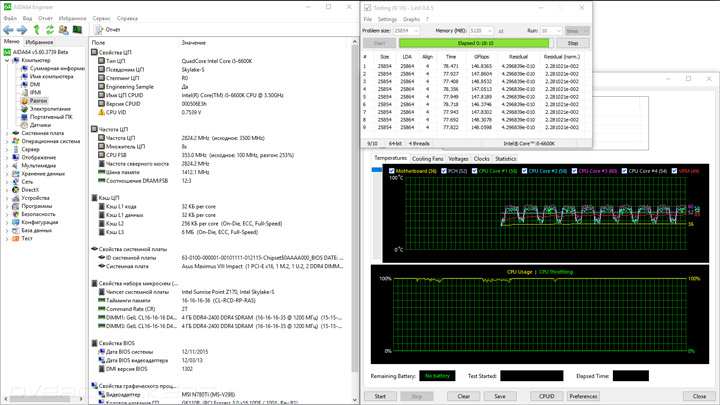The width and height of the screenshot is (720, 405).
Task: Click the Back arrow toolbar icon
Action: (x=8, y=30)
